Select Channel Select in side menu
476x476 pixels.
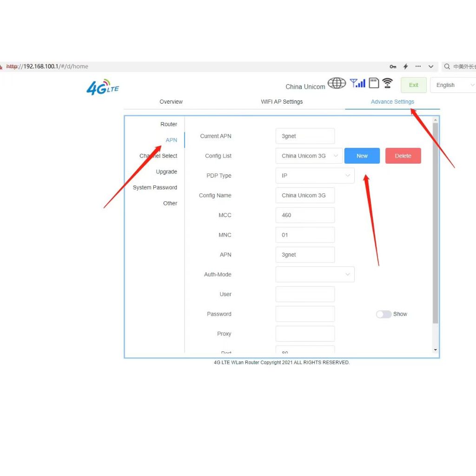click(x=158, y=156)
